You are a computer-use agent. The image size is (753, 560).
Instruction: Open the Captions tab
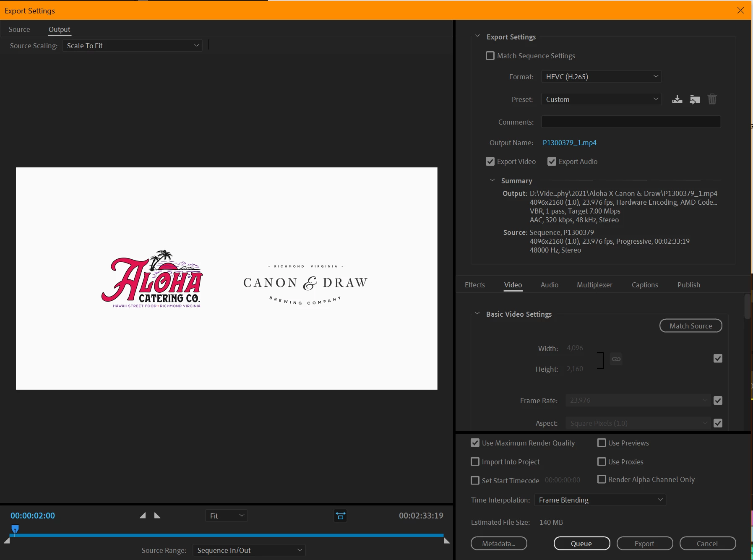(x=645, y=285)
